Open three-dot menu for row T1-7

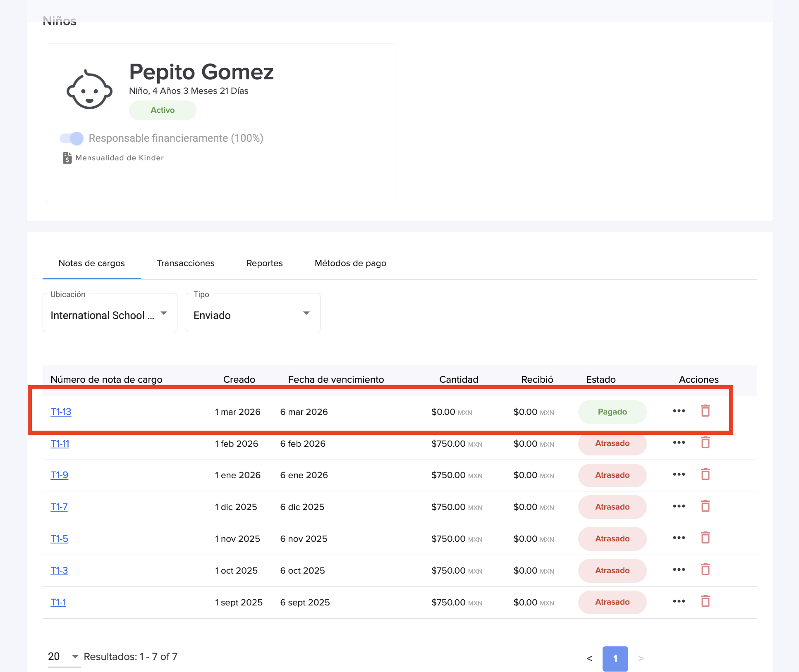coord(679,506)
